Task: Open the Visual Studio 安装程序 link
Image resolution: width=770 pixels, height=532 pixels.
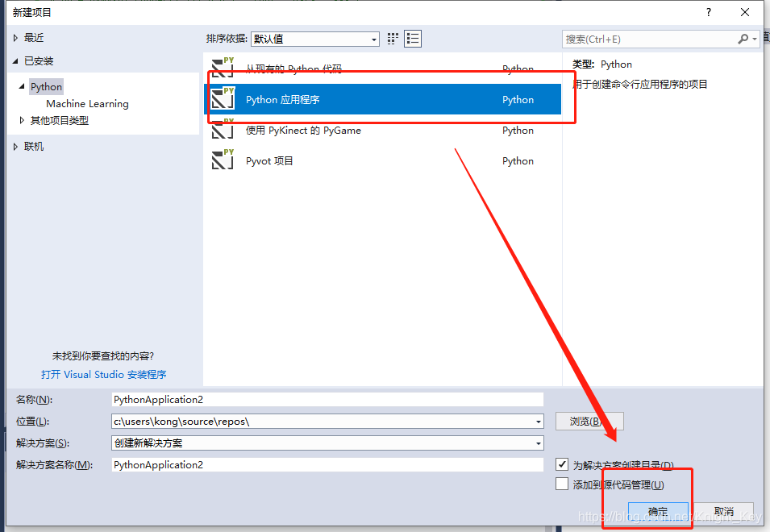Action: click(103, 374)
